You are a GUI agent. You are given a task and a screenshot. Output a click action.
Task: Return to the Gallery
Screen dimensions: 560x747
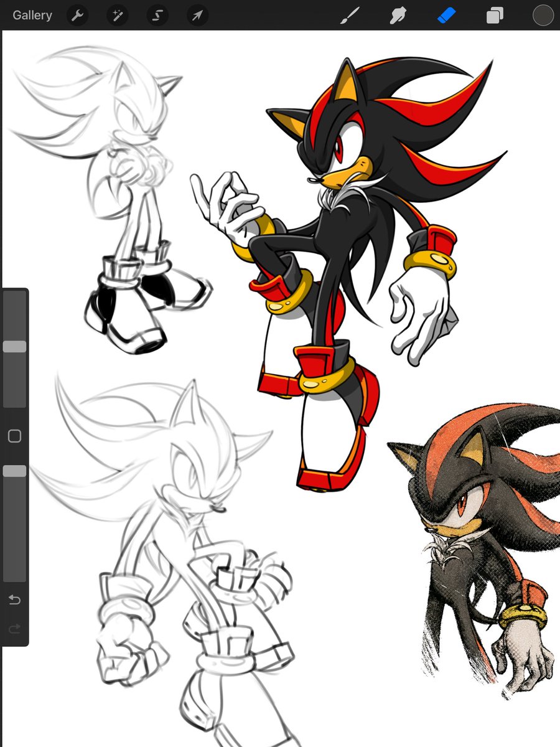click(x=32, y=15)
